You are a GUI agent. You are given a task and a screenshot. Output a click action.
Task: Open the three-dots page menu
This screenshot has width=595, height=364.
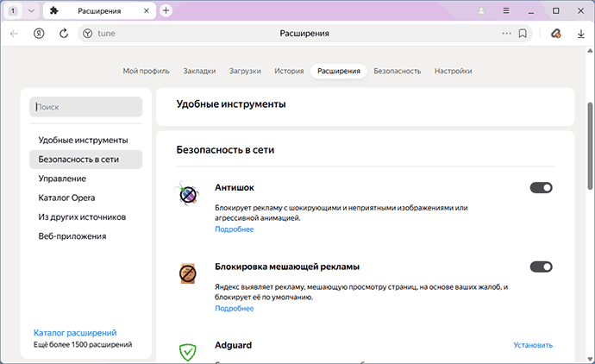506,34
